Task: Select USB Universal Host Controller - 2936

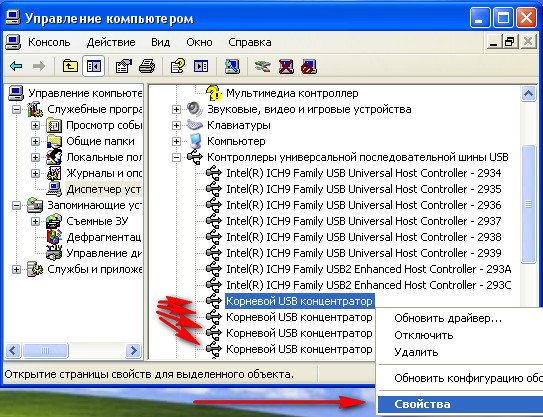Action: point(364,205)
